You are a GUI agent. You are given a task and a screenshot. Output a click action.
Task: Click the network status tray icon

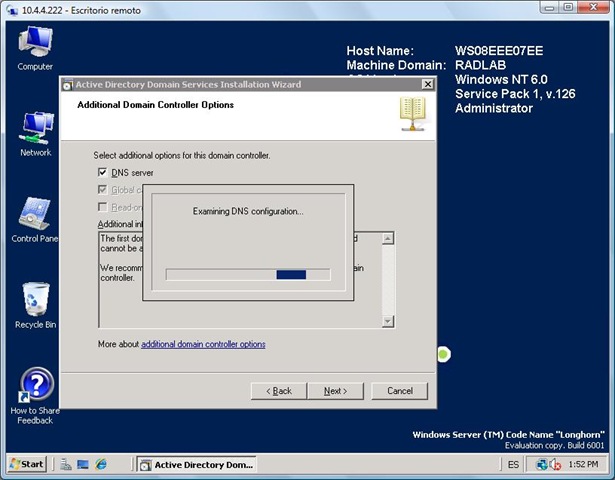click(x=543, y=465)
